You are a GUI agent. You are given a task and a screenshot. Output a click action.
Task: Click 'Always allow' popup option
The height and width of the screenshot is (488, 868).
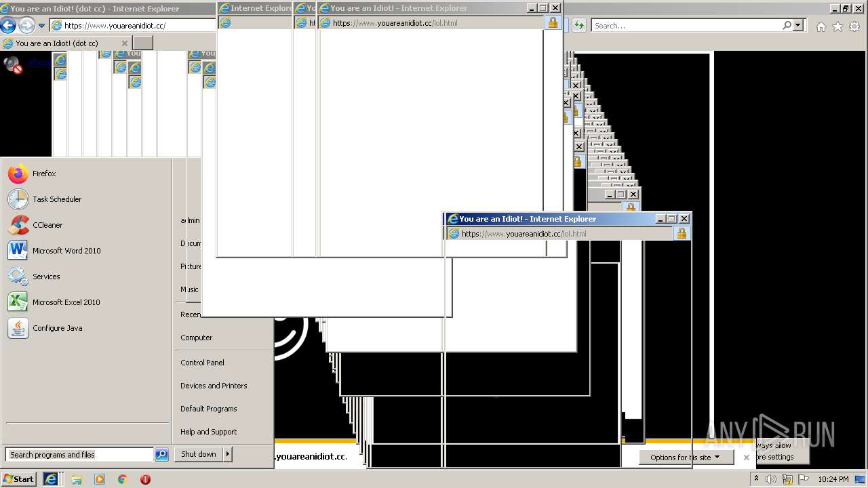pyautogui.click(x=774, y=445)
